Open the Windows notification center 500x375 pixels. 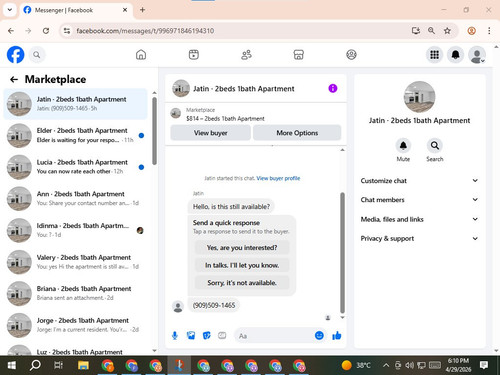(484, 365)
